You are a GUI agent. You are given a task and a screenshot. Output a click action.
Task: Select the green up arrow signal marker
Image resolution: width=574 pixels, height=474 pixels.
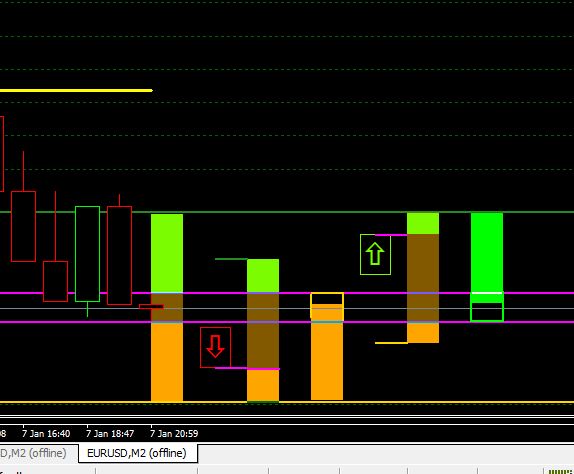click(375, 254)
